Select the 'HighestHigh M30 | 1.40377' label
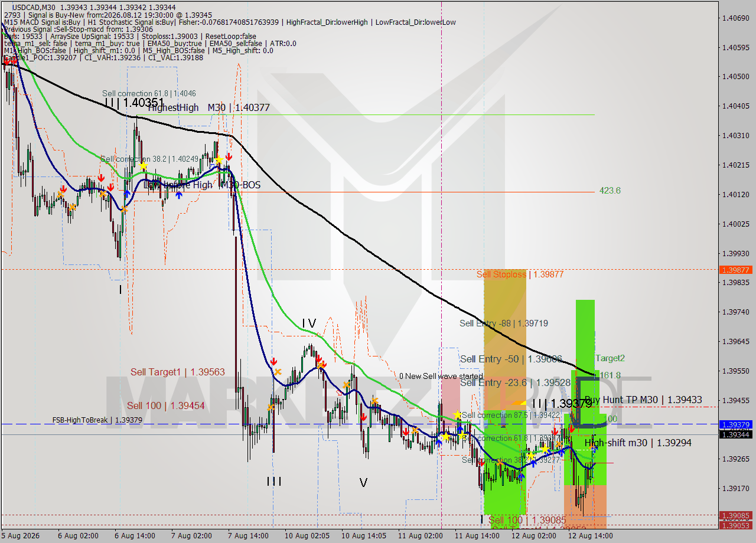The width and height of the screenshot is (756, 543). point(208,107)
